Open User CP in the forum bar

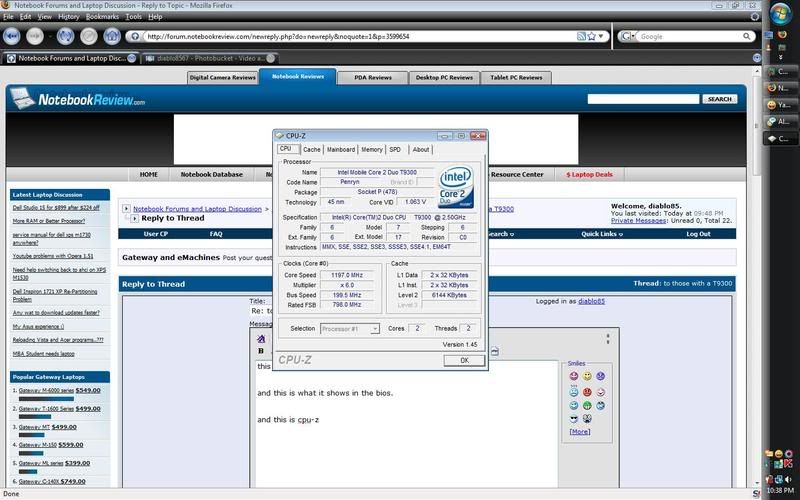(x=156, y=234)
